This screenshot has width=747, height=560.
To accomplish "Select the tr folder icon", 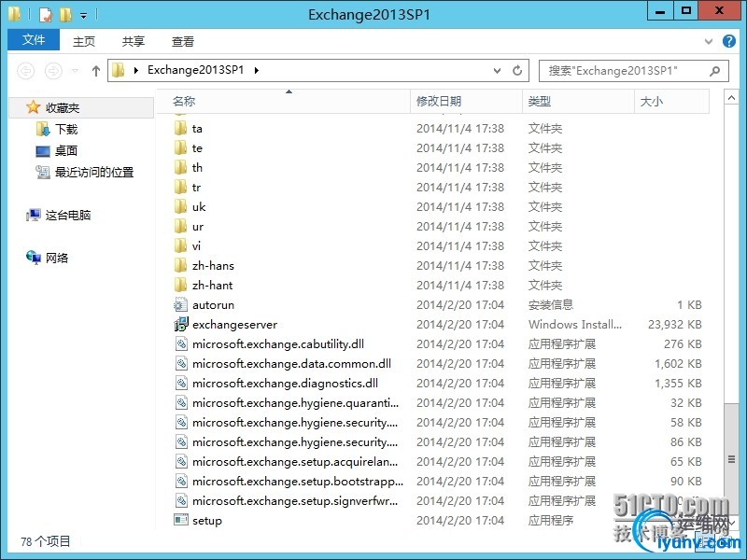I will [180, 188].
